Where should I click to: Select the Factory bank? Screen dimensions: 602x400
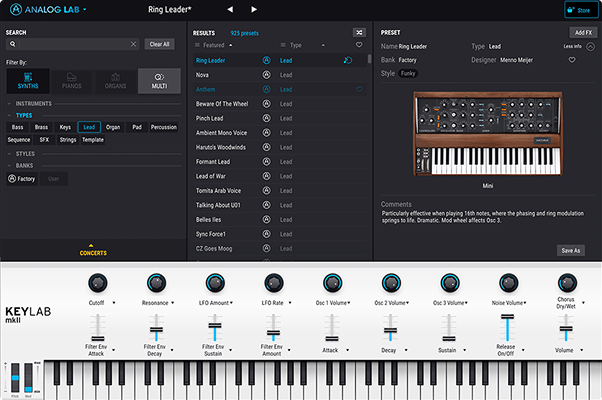pos(22,179)
